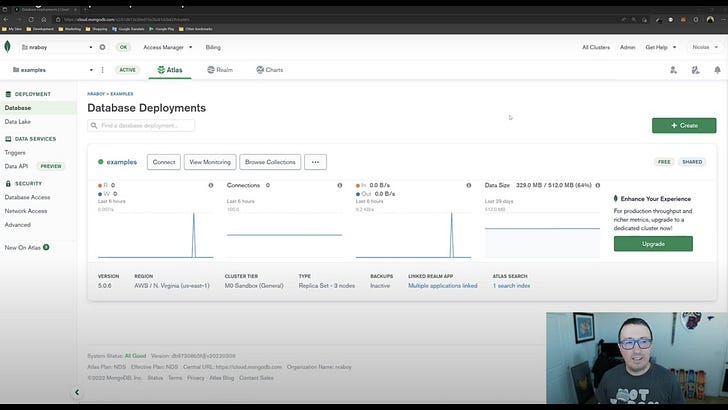Open cluster more options ellipsis button

315,162
